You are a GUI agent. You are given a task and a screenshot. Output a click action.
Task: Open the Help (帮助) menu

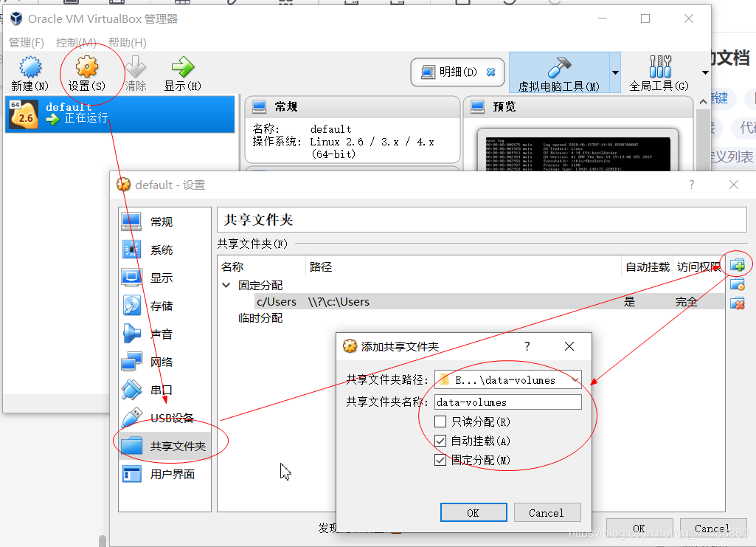click(x=128, y=43)
